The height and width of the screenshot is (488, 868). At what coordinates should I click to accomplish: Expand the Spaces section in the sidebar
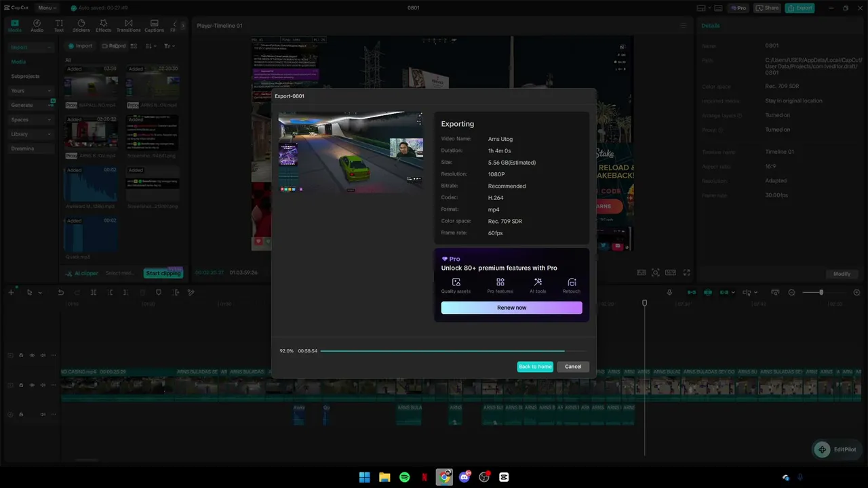coord(30,120)
